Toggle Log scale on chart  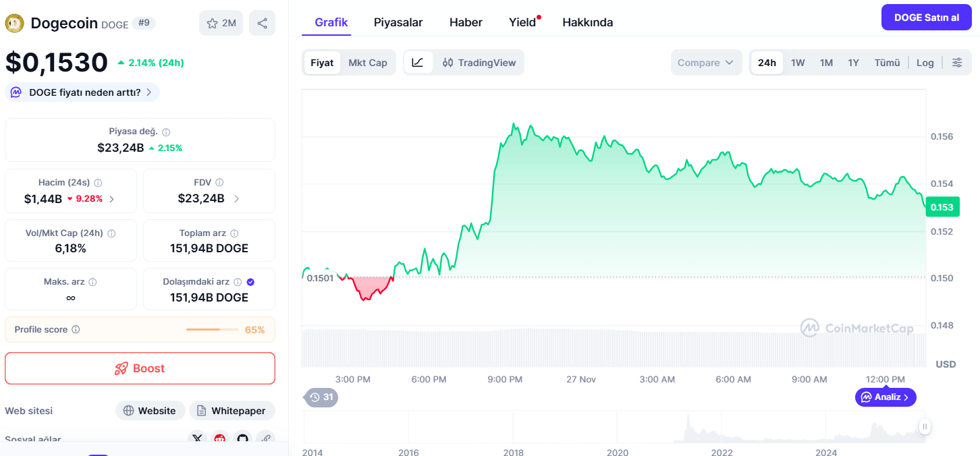point(925,63)
